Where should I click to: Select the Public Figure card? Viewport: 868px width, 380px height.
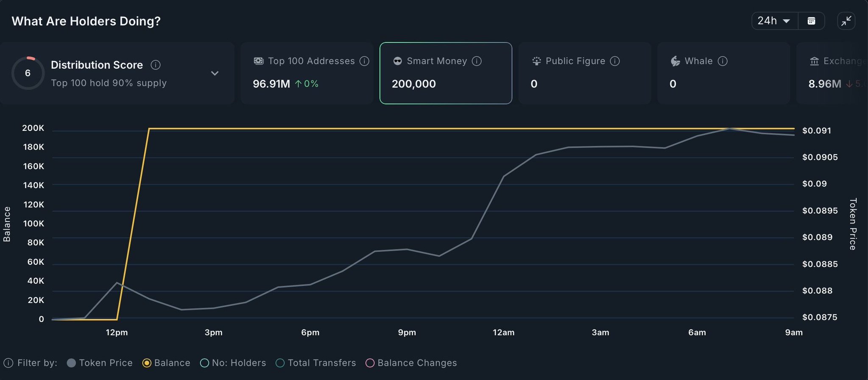584,73
